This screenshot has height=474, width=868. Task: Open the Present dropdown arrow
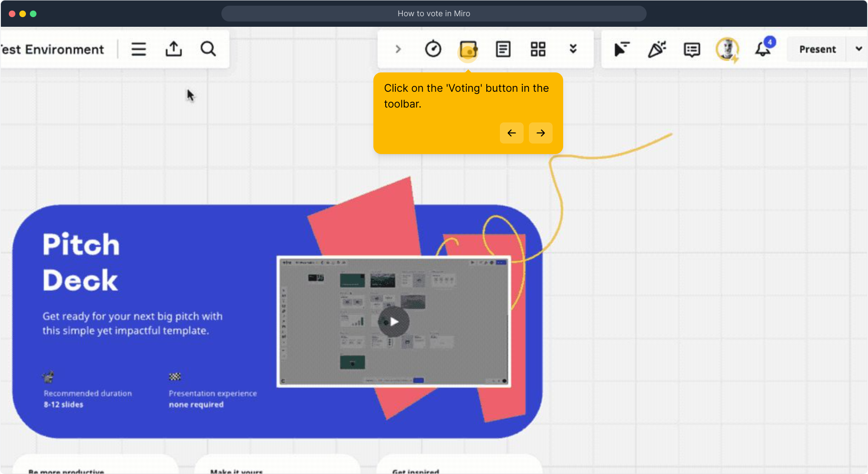click(859, 49)
